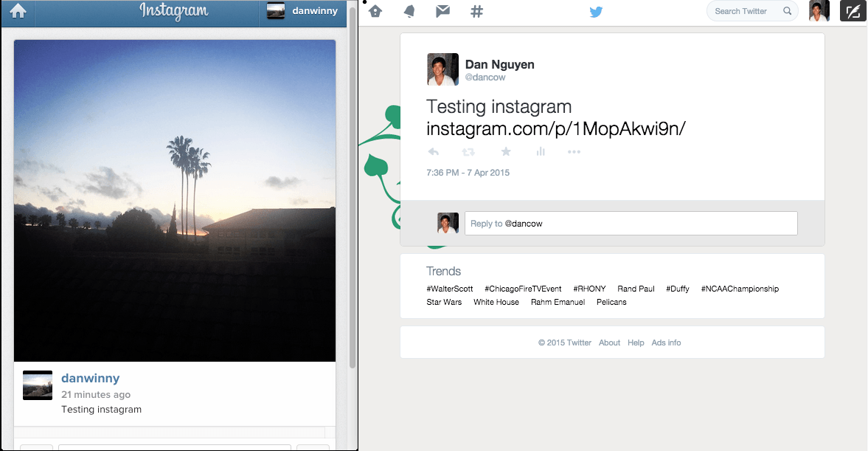The height and width of the screenshot is (451, 868).
Task: Open Twitter Notifications bell icon
Action: 409,11
